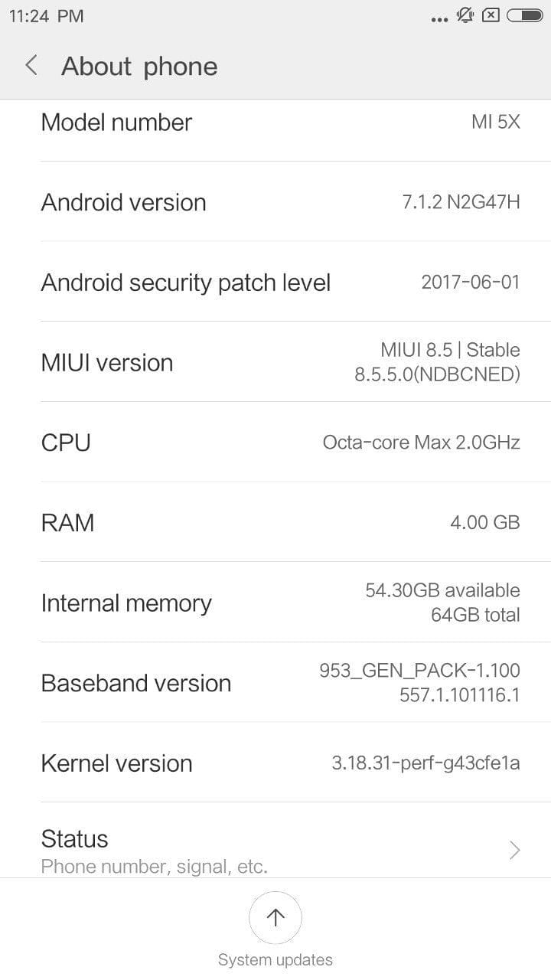Tap the Baseband version row
Screen dimensions: 551x980
(275, 682)
